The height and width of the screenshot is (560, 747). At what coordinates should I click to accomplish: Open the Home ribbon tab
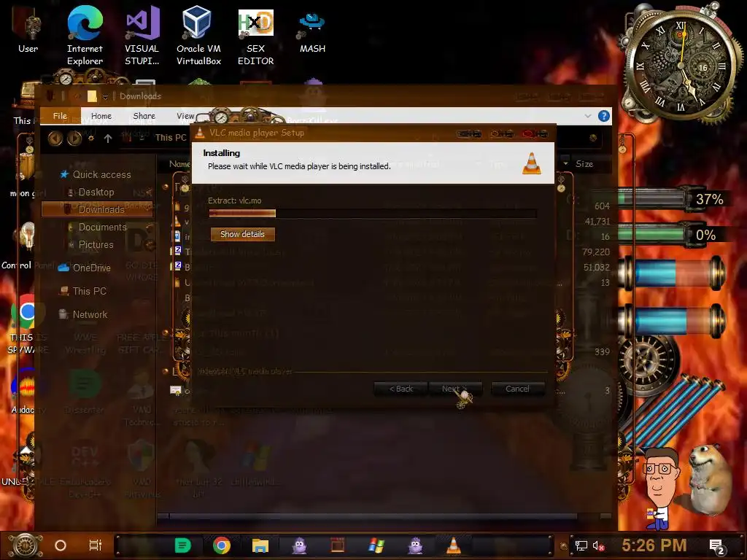point(101,116)
